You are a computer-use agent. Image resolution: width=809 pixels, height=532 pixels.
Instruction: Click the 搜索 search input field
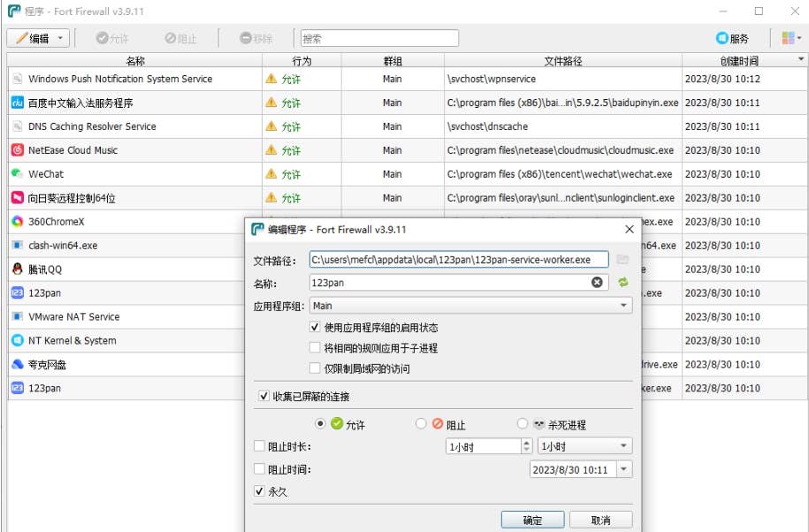pos(379,38)
